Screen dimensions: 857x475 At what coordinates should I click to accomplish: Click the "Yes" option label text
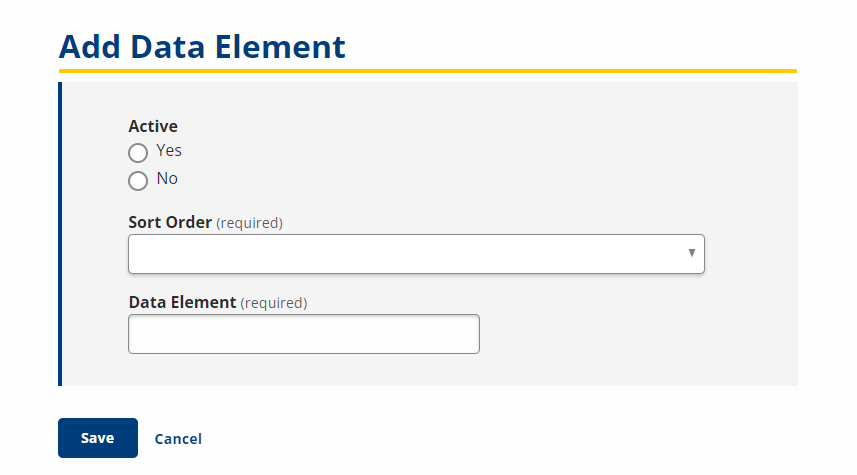(169, 150)
